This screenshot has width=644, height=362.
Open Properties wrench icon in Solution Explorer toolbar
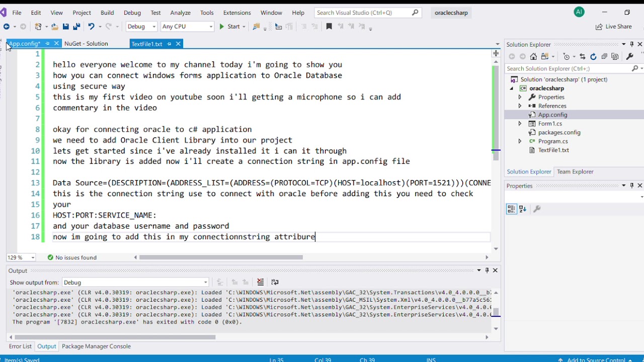[x=629, y=57]
